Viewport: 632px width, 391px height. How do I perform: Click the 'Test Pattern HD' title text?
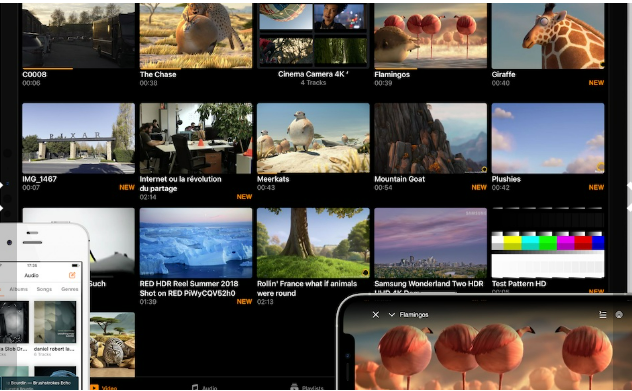(x=519, y=284)
